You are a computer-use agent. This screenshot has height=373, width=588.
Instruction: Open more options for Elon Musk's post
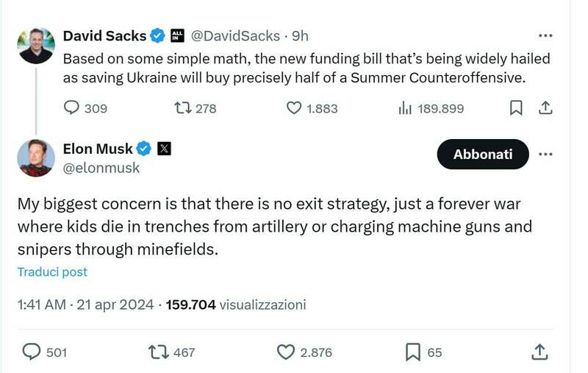[545, 154]
